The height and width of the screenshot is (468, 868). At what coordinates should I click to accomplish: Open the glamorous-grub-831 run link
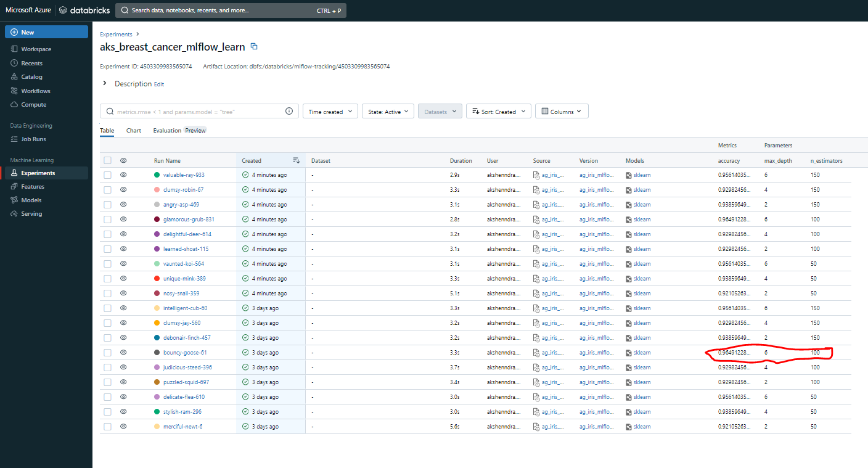coord(189,220)
